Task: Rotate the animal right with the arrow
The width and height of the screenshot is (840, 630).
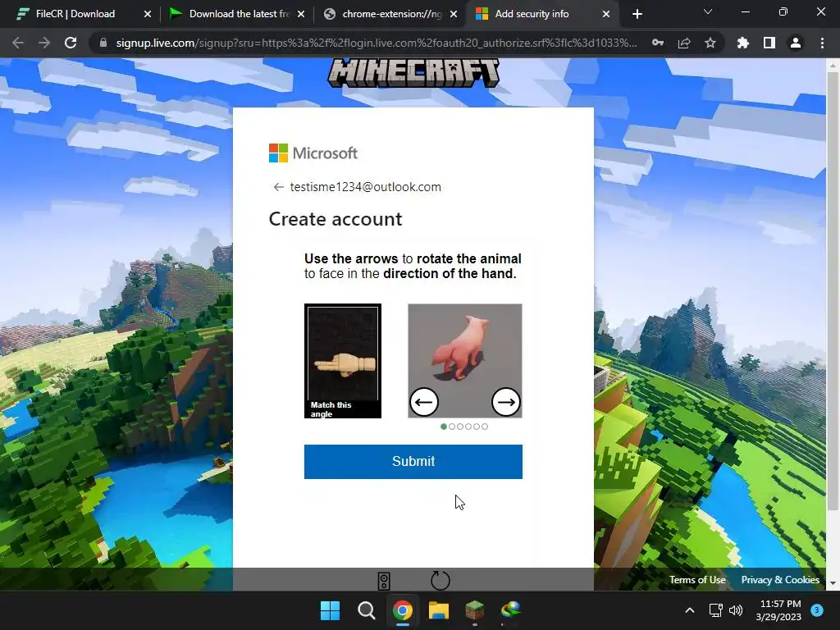Action: 505,402
